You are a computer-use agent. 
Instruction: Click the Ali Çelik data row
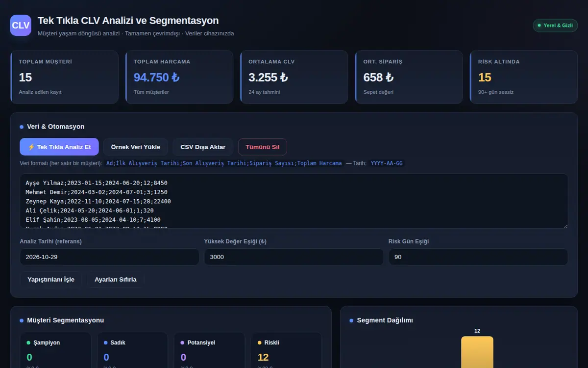[x=90, y=210]
